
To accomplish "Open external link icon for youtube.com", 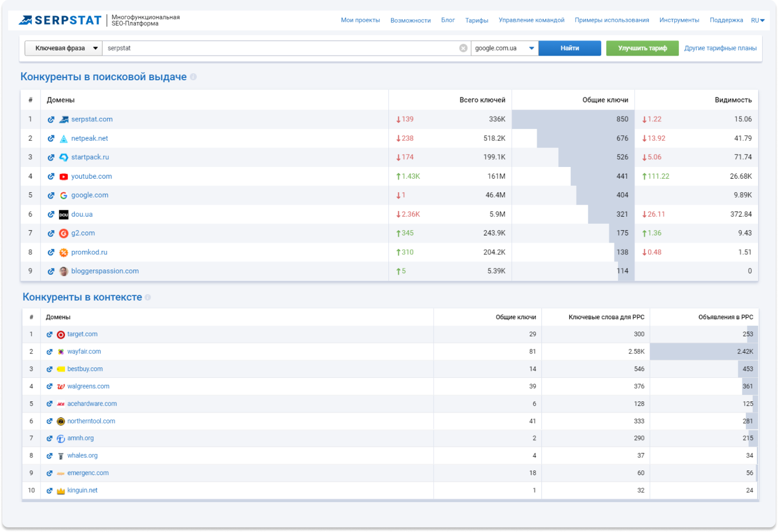I will pyautogui.click(x=51, y=176).
